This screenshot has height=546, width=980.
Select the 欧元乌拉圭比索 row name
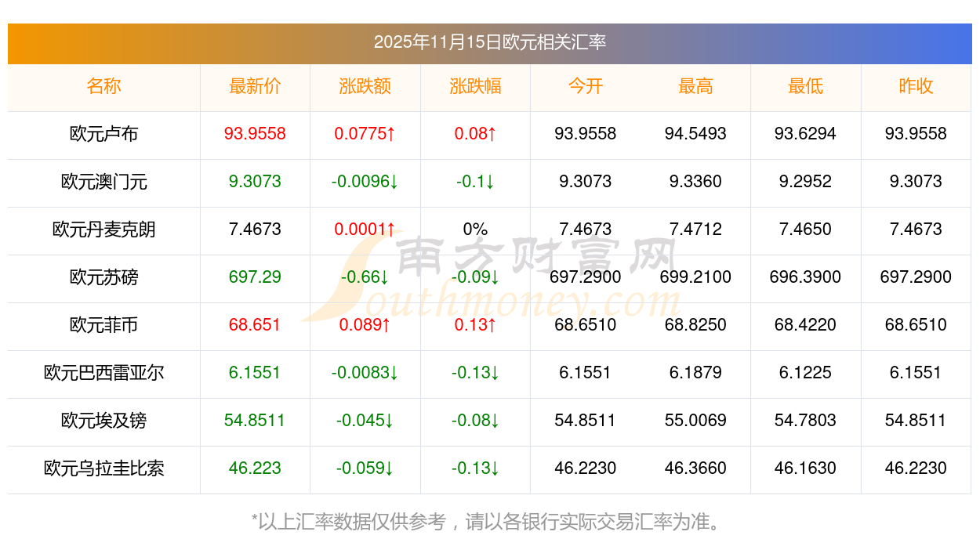(x=104, y=468)
